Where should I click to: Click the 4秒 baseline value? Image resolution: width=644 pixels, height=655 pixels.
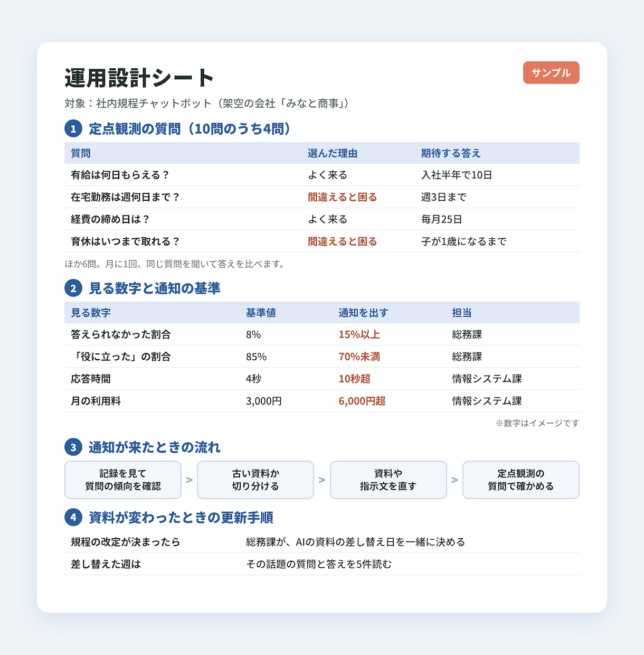tap(253, 379)
